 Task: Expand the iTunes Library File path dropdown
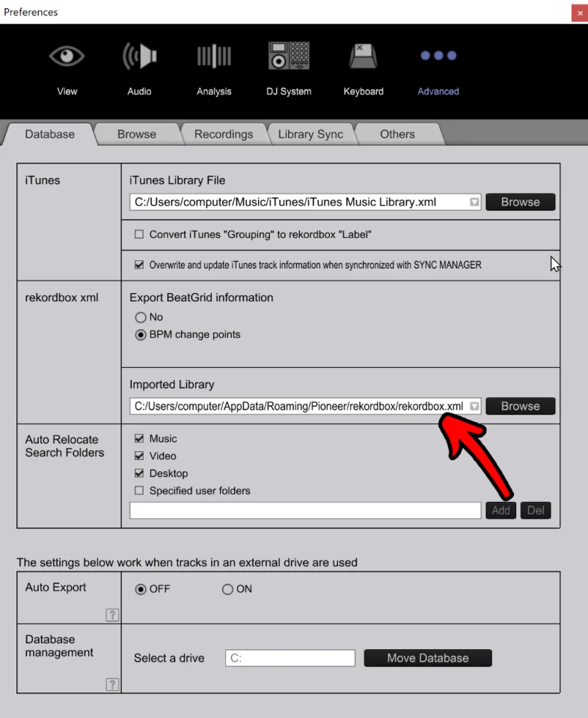tap(474, 202)
